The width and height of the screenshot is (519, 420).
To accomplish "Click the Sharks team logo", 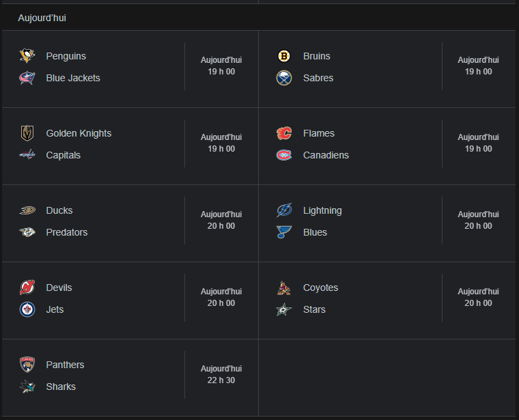I will 27,387.
